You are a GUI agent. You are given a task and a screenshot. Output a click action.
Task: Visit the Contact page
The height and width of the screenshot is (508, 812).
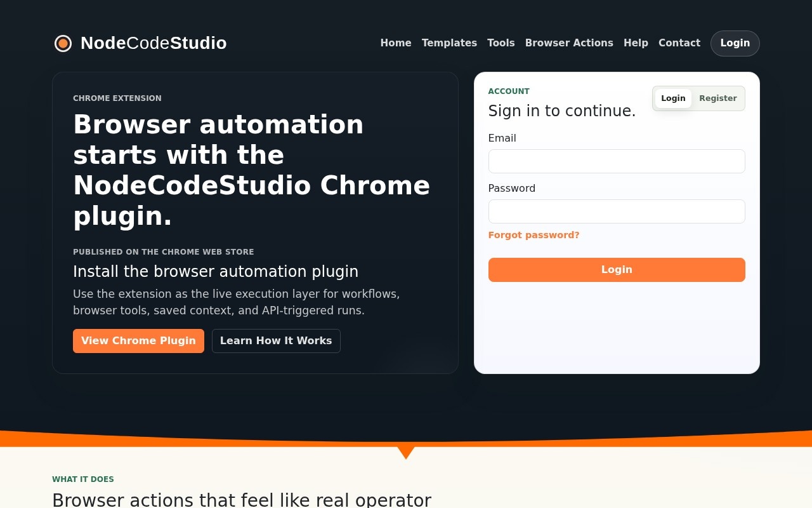coord(679,43)
